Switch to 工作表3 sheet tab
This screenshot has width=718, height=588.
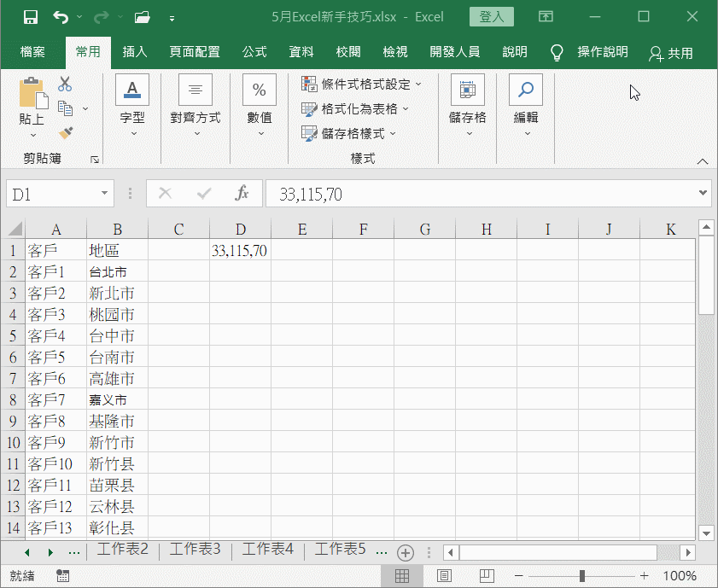pyautogui.click(x=195, y=550)
